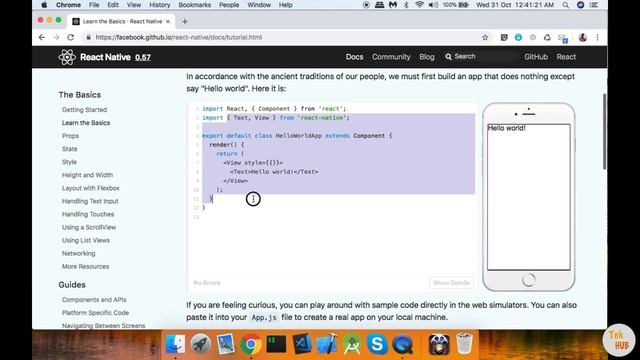The image size is (640, 360).
Task: Click the React Native atom logo
Action: click(x=67, y=57)
